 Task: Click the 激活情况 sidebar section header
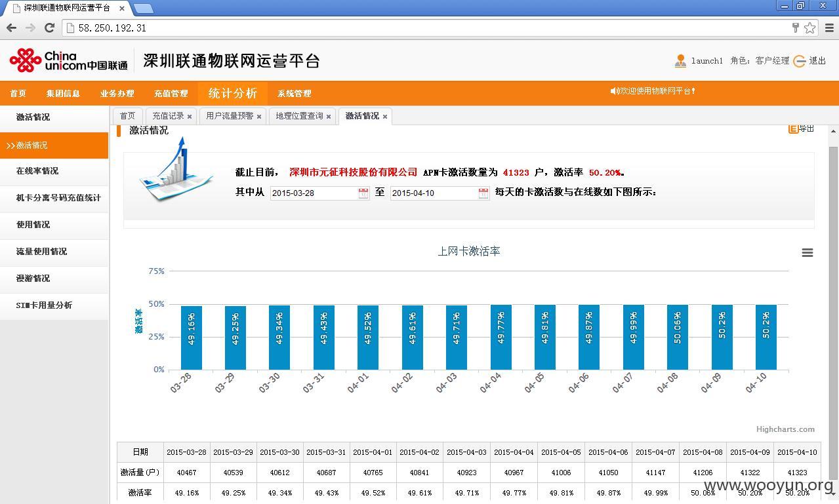coord(54,117)
